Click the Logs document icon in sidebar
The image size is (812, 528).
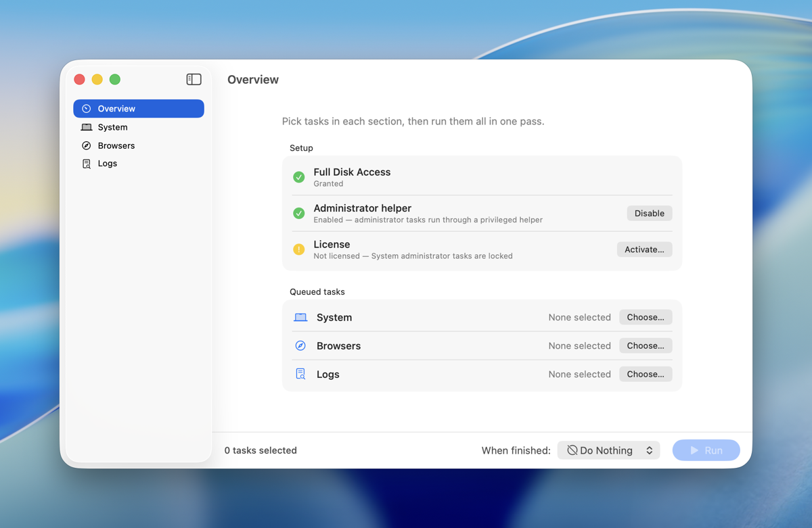coord(87,164)
